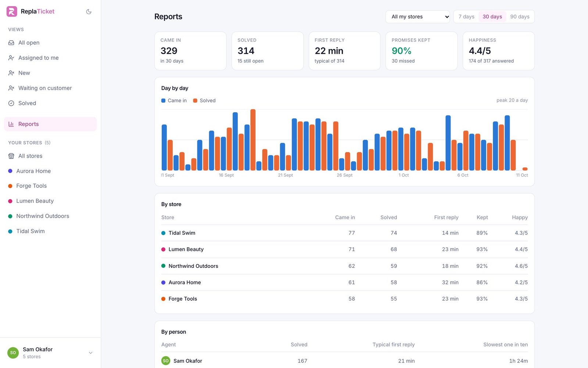Open the Solved view
This screenshot has width=588, height=368.
[50, 103]
